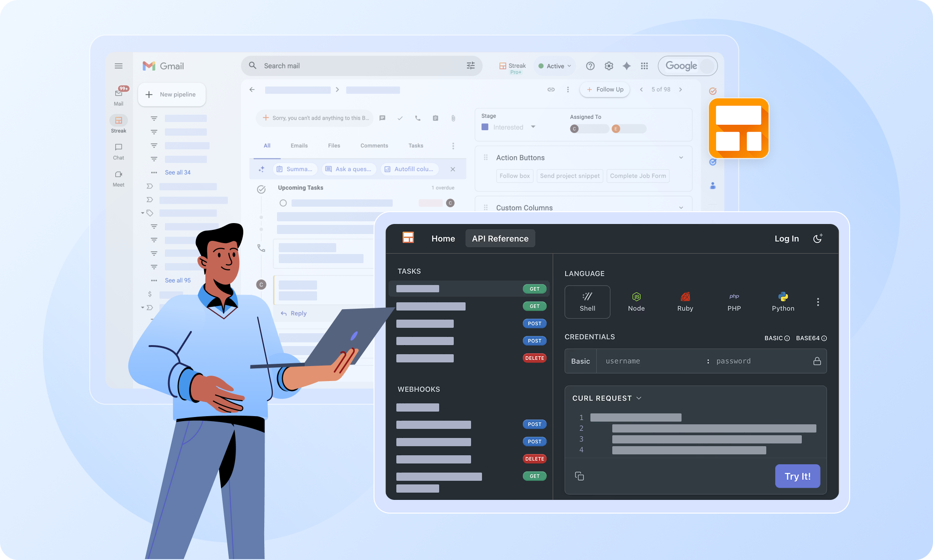933x560 pixels.
Task: Open the Home tab in API docs
Action: [443, 239]
